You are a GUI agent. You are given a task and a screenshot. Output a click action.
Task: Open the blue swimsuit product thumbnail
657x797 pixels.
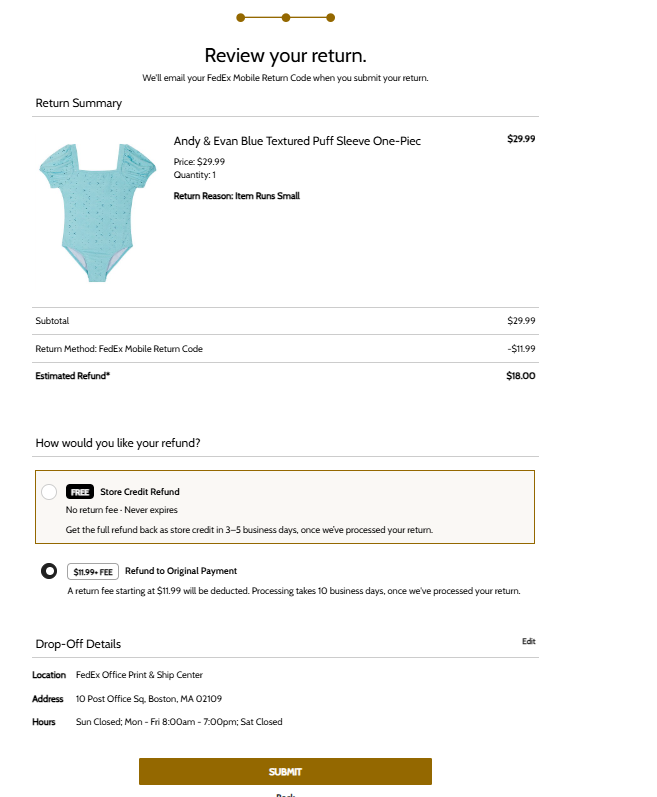click(x=98, y=212)
